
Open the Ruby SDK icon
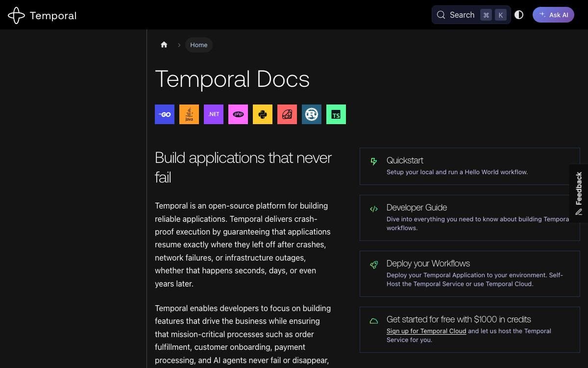tap(287, 114)
